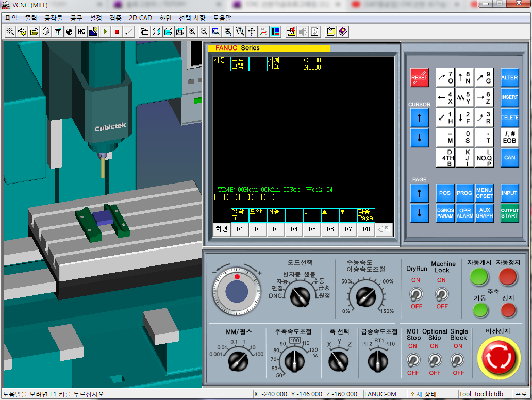Image resolution: width=532 pixels, height=400 pixels.
Task: Click the EOB key
Action: click(509, 138)
